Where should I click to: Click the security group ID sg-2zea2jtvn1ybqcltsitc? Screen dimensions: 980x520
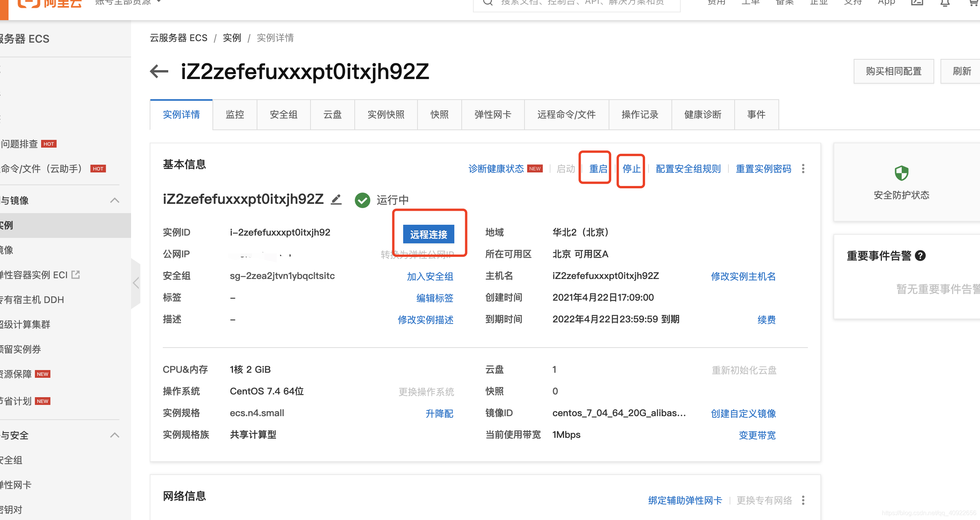click(x=282, y=275)
